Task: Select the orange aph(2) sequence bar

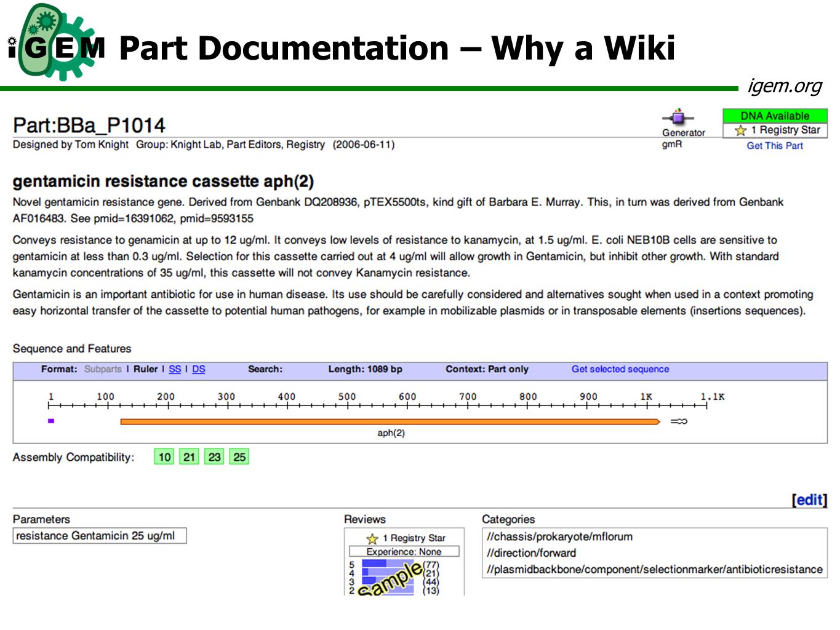Action: click(390, 421)
